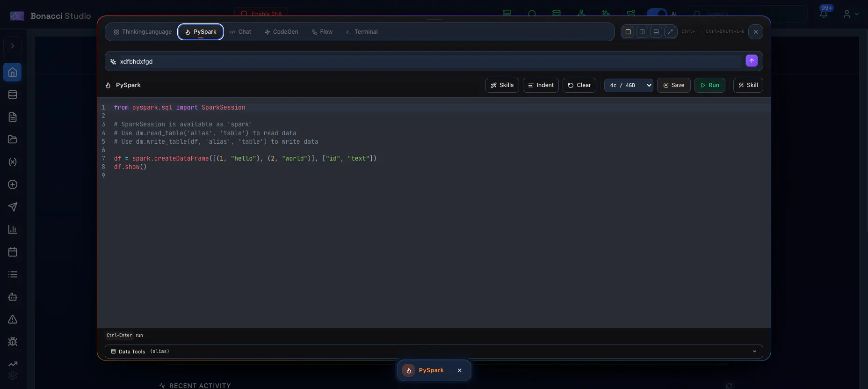Toggle the AI switch in top bar
868x389 pixels.
(x=657, y=14)
